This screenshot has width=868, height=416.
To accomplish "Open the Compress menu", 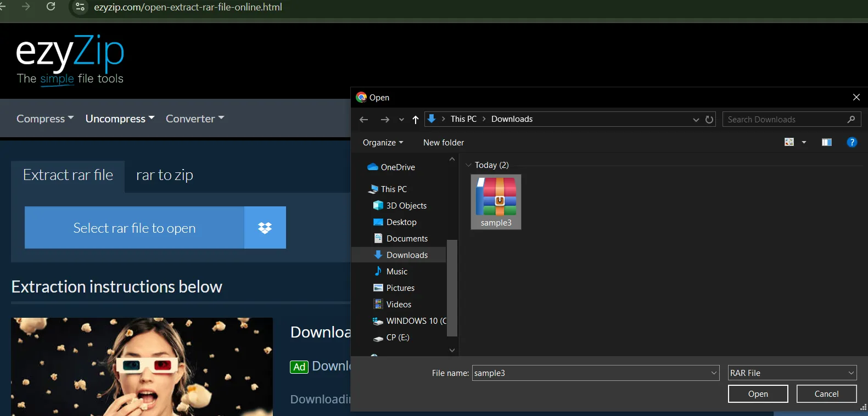I will point(45,119).
